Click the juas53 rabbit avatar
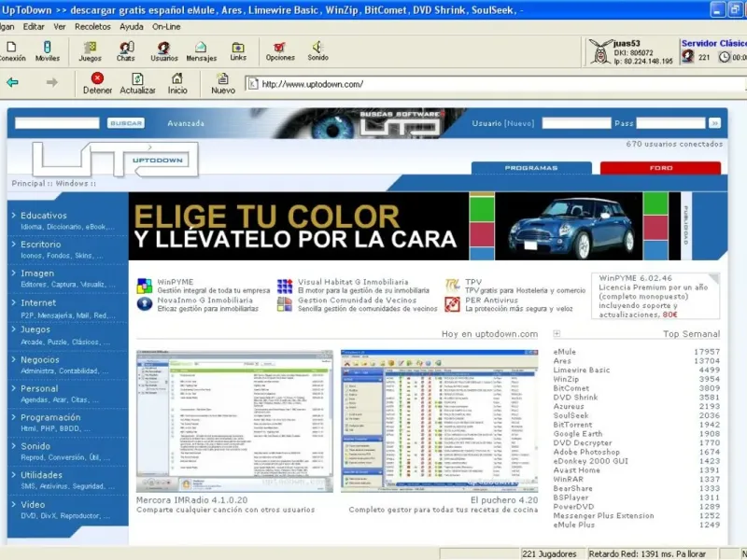Screen dimensions: 747x560 [599, 51]
